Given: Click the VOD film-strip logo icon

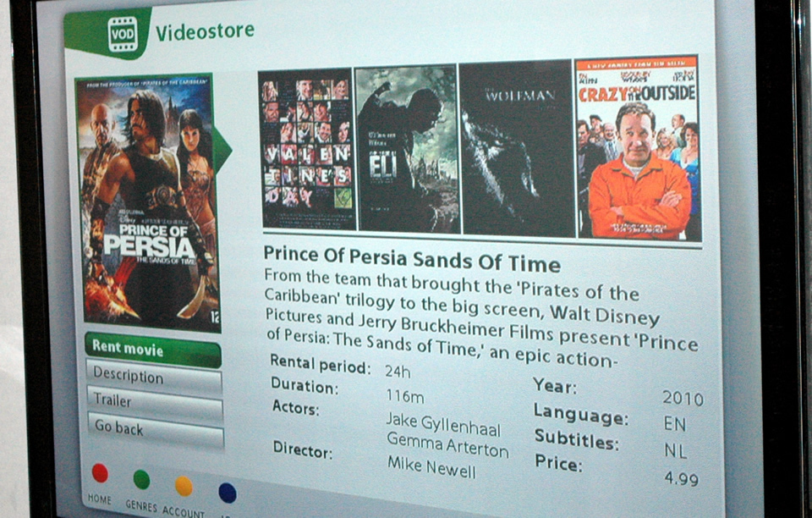Looking at the screenshot, I should coord(123,34).
